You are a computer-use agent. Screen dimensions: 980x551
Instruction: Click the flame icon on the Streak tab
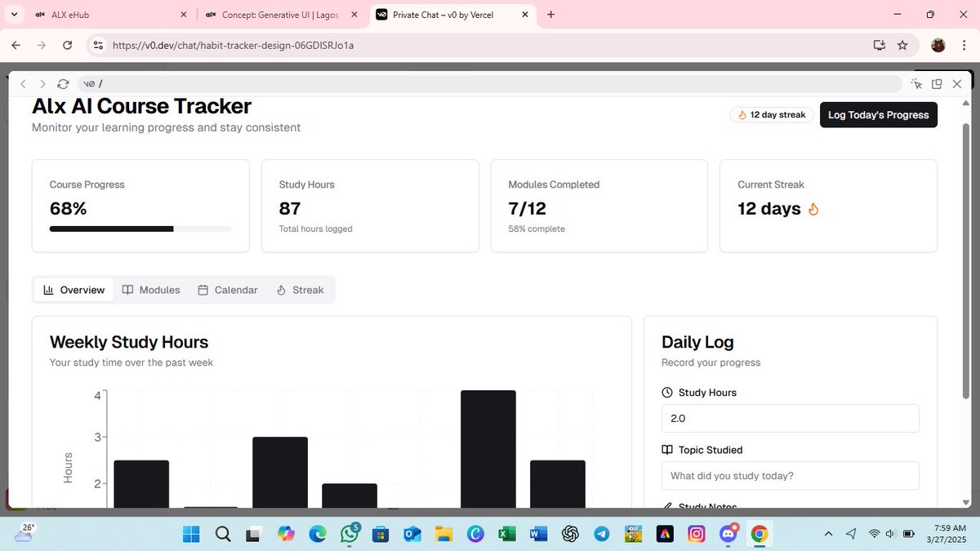pyautogui.click(x=282, y=290)
